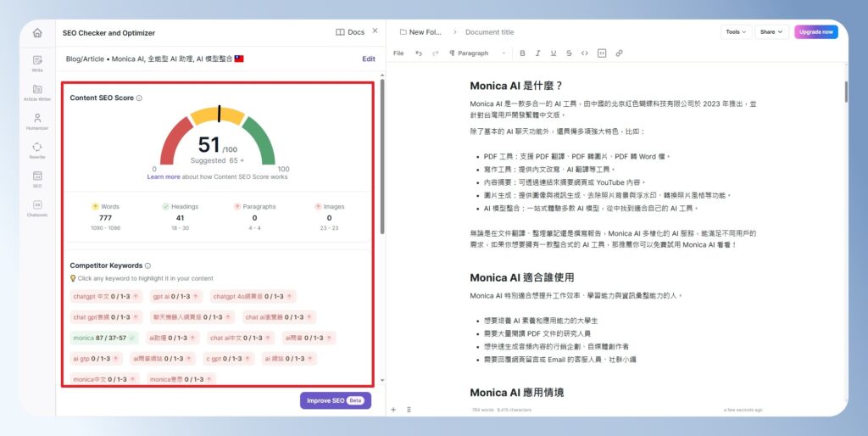Highlight the green 'monica 87 / 37-57' keyword
This screenshot has height=436, width=868.
tap(104, 338)
